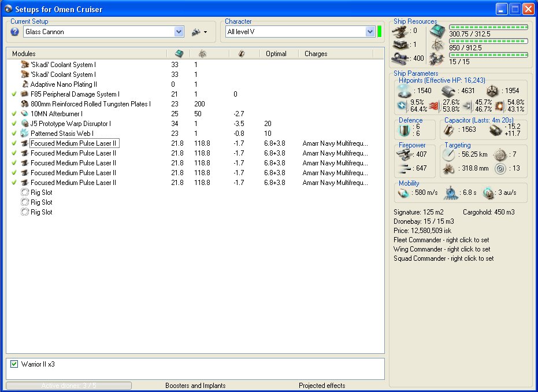Toggle the Warrior II x3 drones checkbox

pos(14,364)
